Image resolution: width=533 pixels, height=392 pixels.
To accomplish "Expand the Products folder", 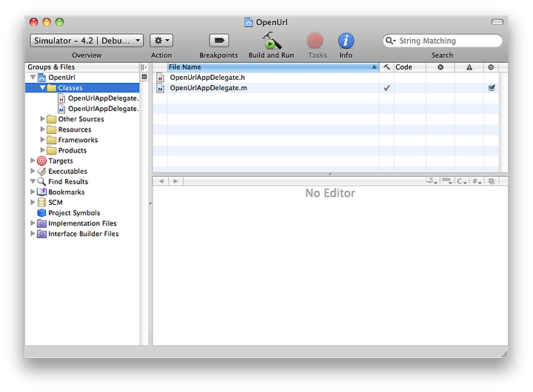I will point(42,150).
